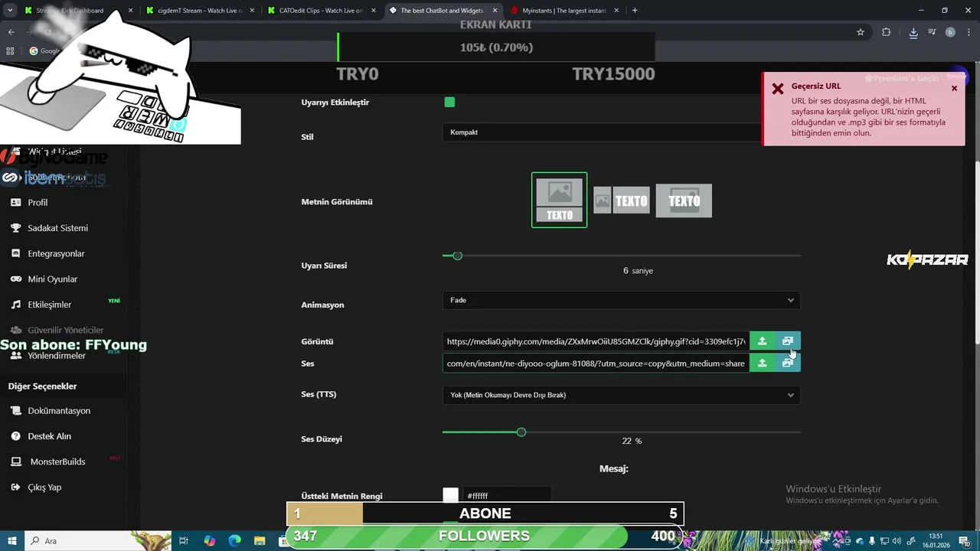Click the Dokümantasyon book icon

click(15, 410)
